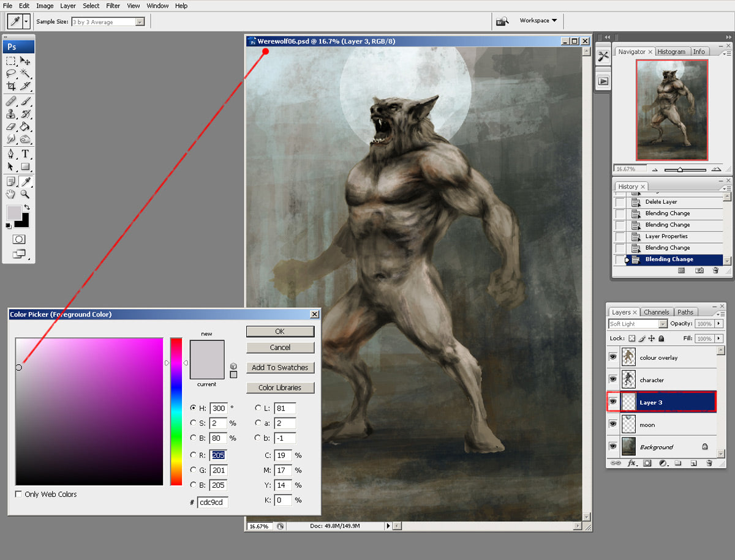Viewport: 735px width, 560px height.
Task: Choose the Horizontal Type tool
Action: coord(25,154)
